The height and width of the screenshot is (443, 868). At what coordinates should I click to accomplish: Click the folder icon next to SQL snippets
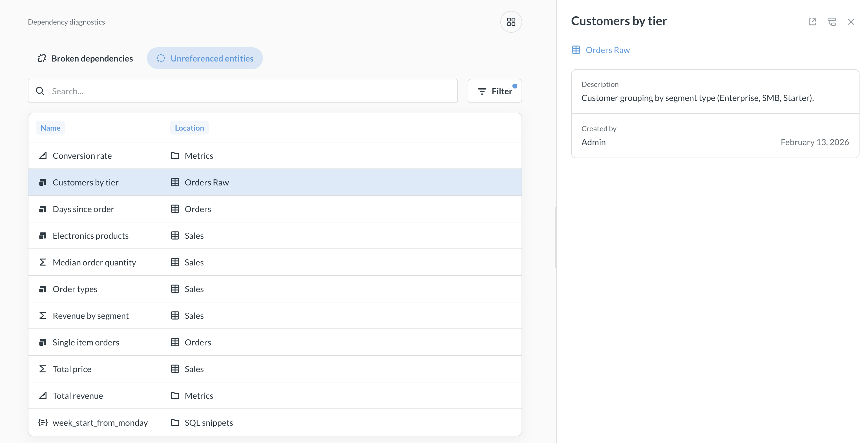pos(175,422)
